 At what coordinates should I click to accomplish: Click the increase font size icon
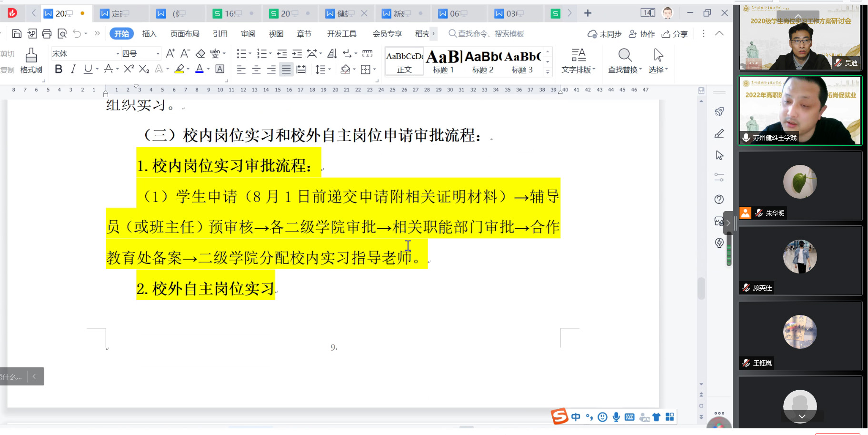pyautogui.click(x=170, y=54)
